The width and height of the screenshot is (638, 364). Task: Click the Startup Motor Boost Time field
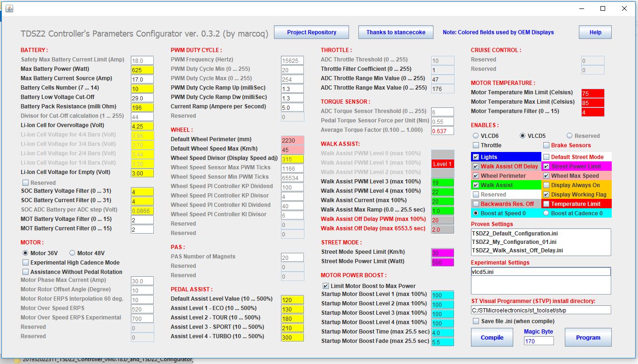click(443, 333)
